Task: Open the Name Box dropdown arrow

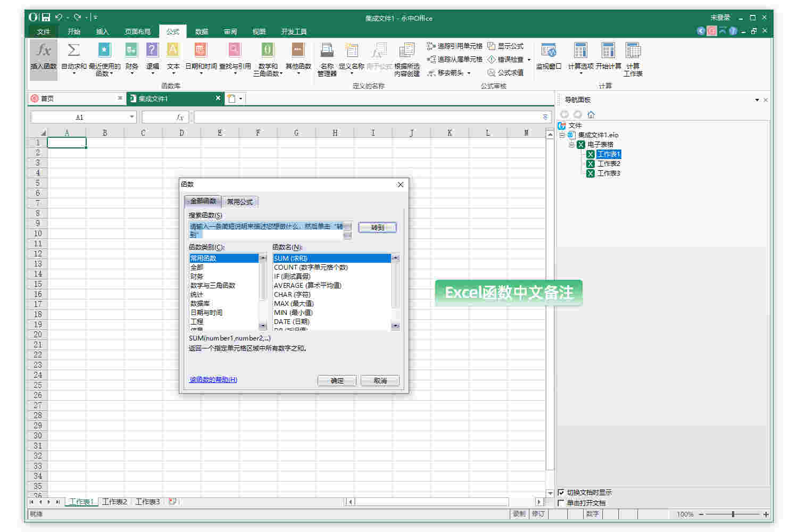Action: click(131, 117)
